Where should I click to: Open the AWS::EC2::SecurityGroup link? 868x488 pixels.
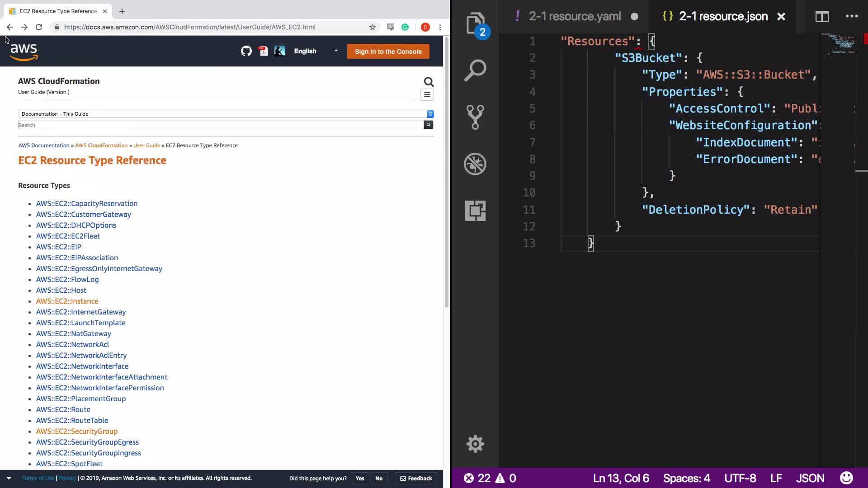point(77,431)
